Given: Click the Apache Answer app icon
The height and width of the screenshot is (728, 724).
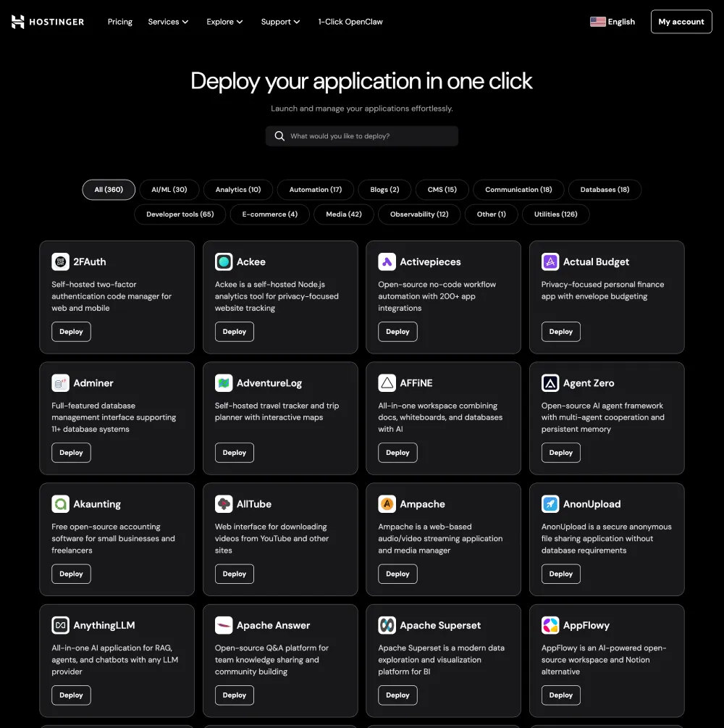Looking at the screenshot, I should tap(224, 625).
